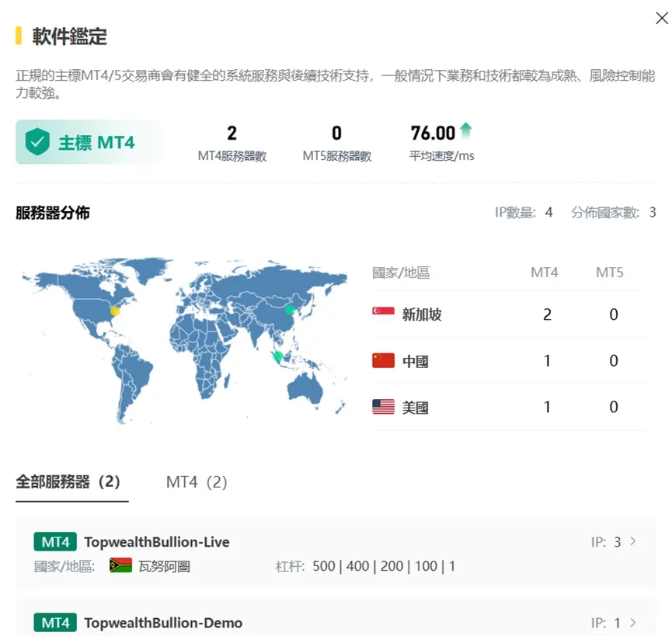The height and width of the screenshot is (636, 672).
Task: Close the 軟件鑑定 dialog with X
Action: click(662, 18)
